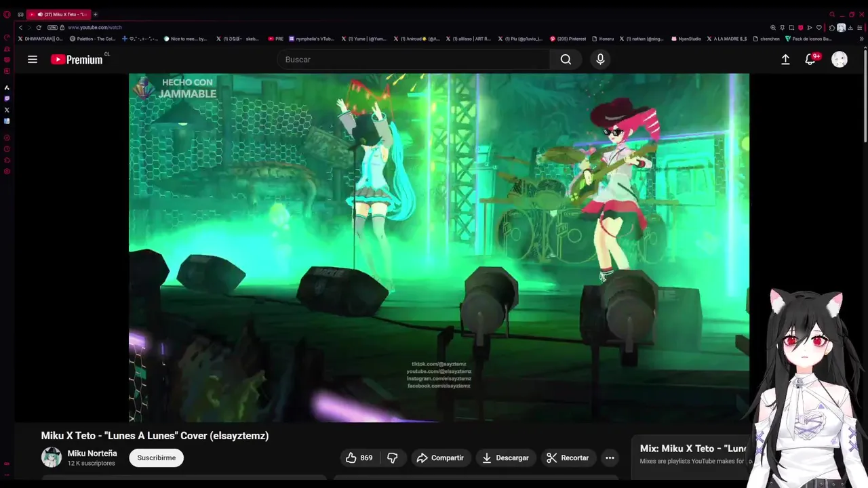Expand bookmarks overflow chevron
The width and height of the screenshot is (868, 488).
click(862, 39)
